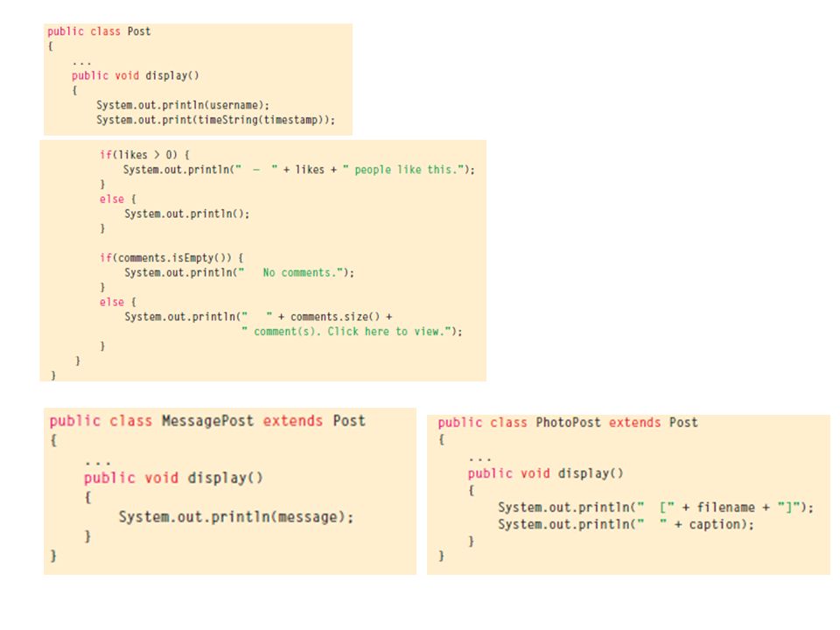Click the 'No comments.' println line
This screenshot has height=630, width=840.
click(239, 273)
